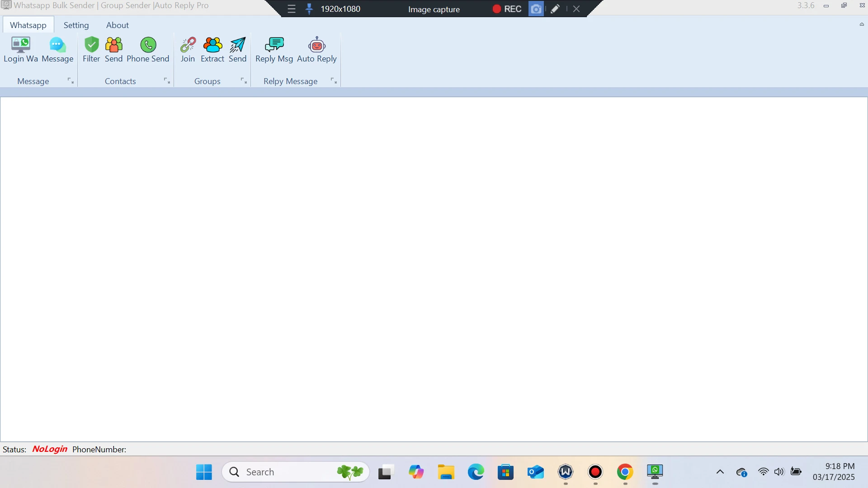Screen dimensions: 868x488
Task: Open the About ribbon tab
Action: (x=118, y=25)
